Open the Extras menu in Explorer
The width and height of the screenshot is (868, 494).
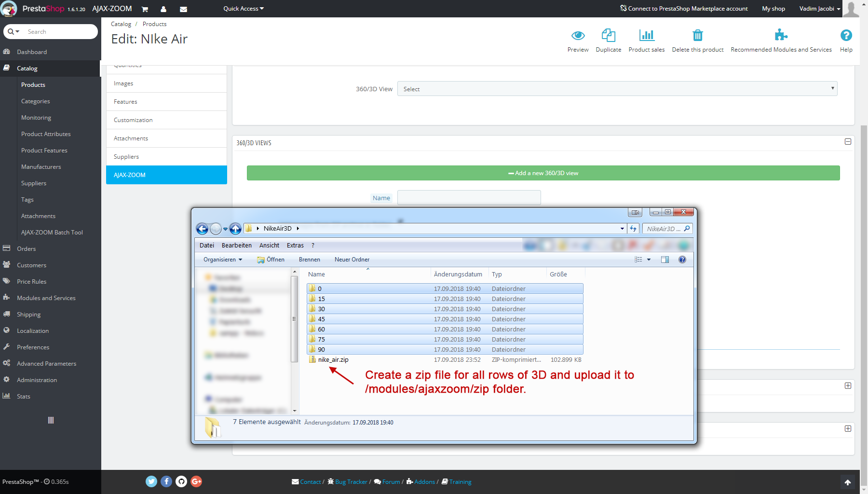click(295, 246)
